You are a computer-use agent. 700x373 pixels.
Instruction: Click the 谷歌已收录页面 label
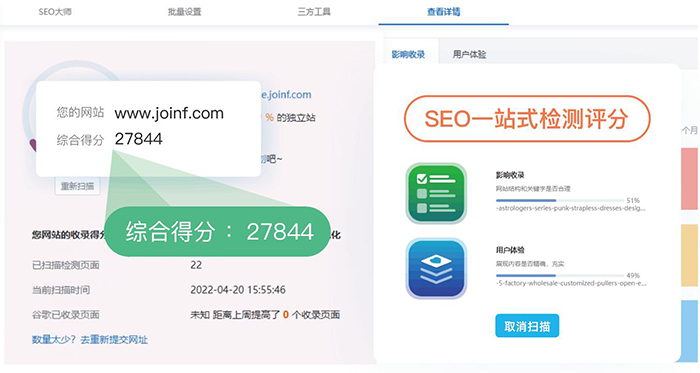[66, 315]
